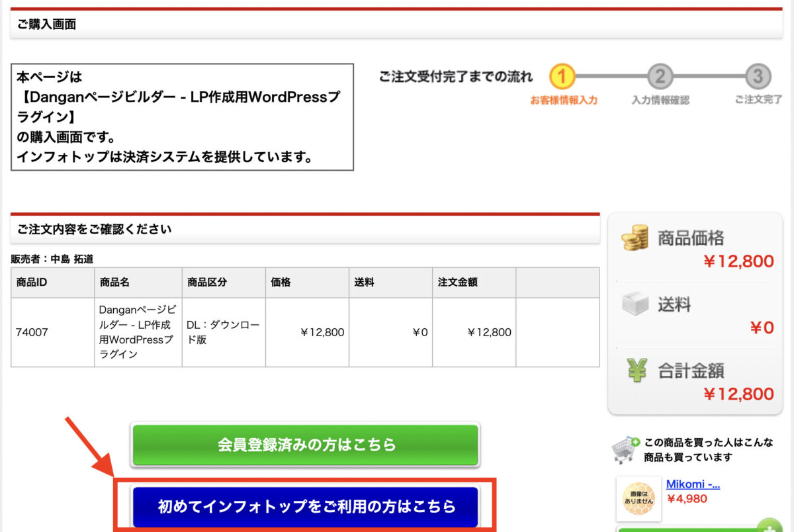This screenshot has height=532, width=794.
Task: Click step 3 circle ご注文完了
Action: coord(758,77)
